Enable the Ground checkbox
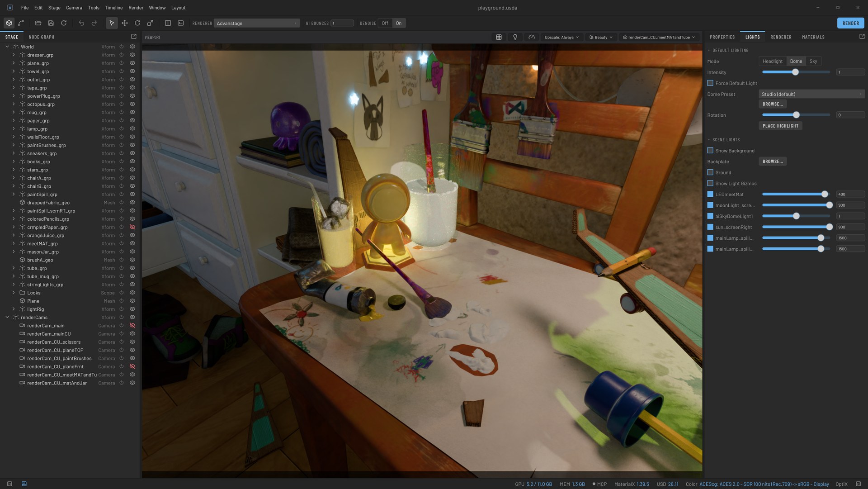The image size is (868, 489). tap(710, 172)
